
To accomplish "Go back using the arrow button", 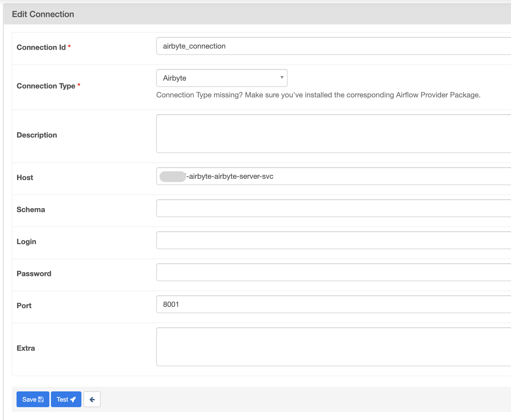I will [x=92, y=399].
